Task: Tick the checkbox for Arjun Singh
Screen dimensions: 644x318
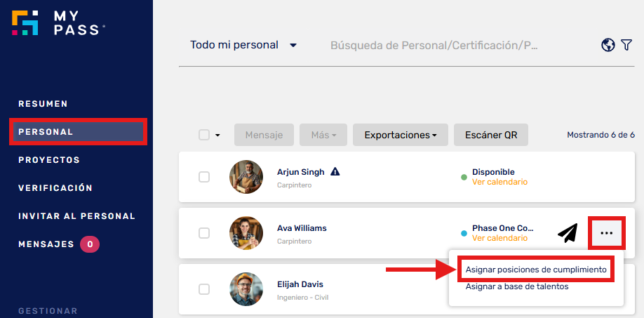Action: point(204,177)
